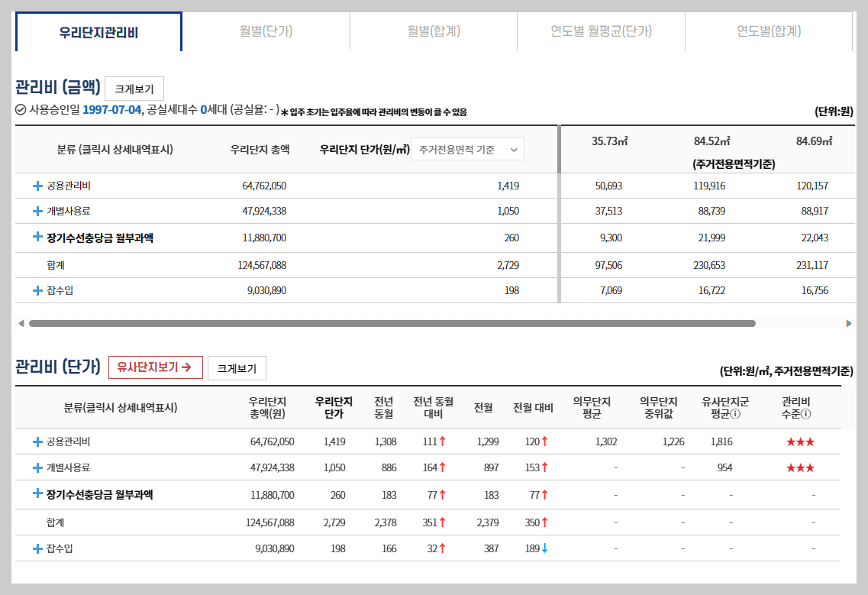Click the blue down arrow beside 잡수입 189

tap(544, 549)
